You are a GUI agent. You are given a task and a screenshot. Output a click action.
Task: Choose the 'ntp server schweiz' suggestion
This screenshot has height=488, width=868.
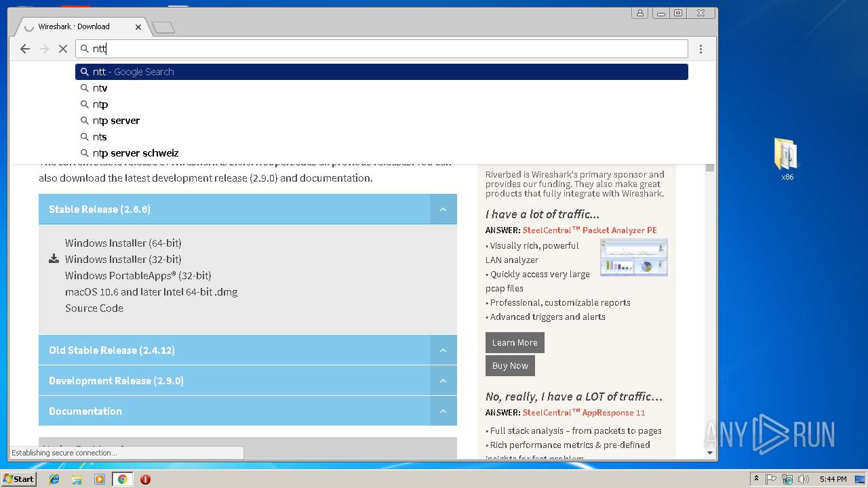tap(382, 153)
